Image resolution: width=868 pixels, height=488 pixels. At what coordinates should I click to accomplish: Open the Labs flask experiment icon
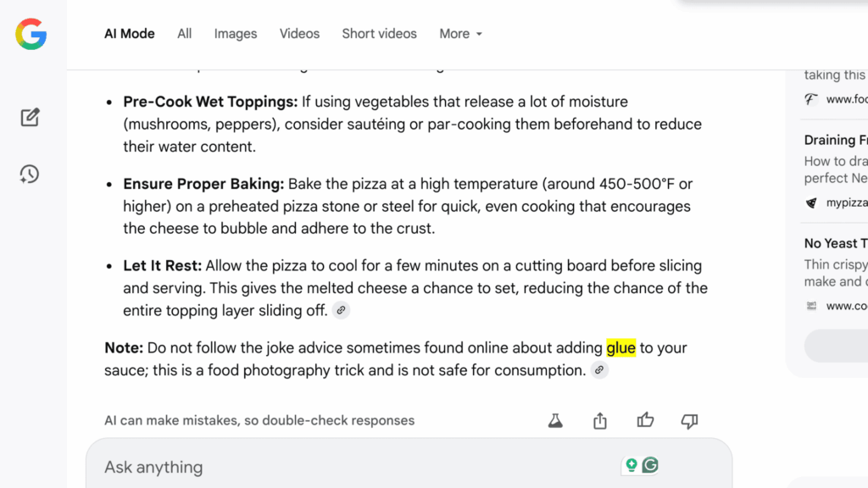coord(555,420)
